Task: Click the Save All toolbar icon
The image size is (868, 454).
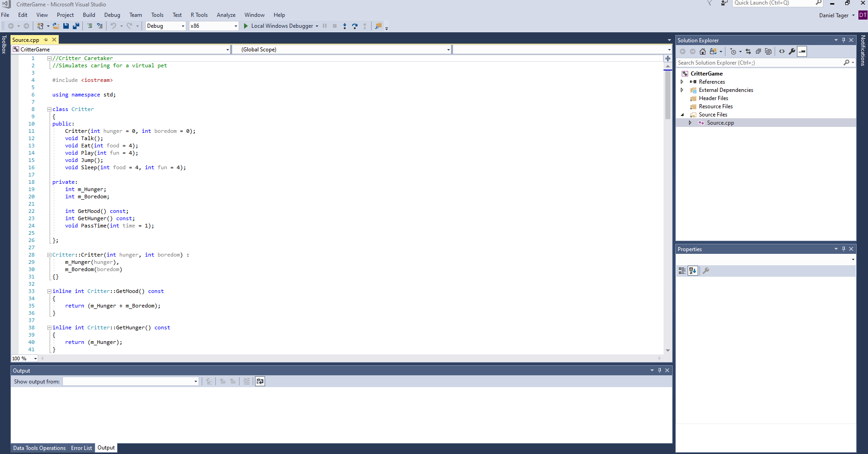Action: (x=76, y=26)
